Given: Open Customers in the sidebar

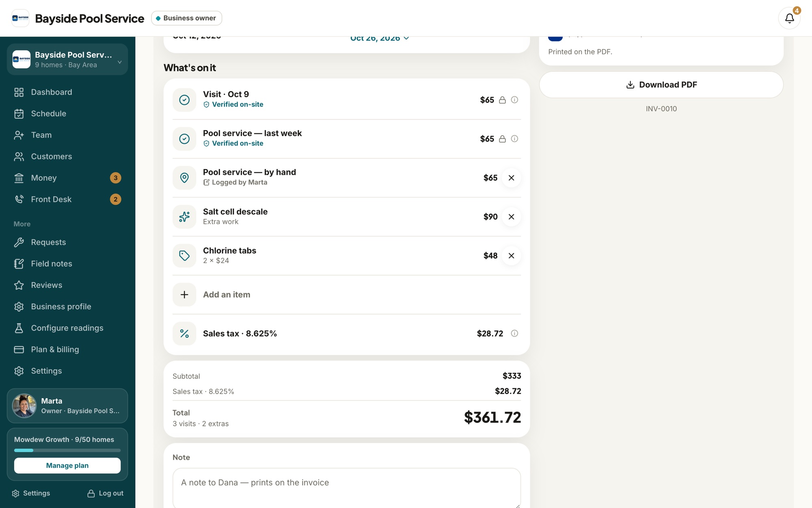Looking at the screenshot, I should [x=67, y=156].
